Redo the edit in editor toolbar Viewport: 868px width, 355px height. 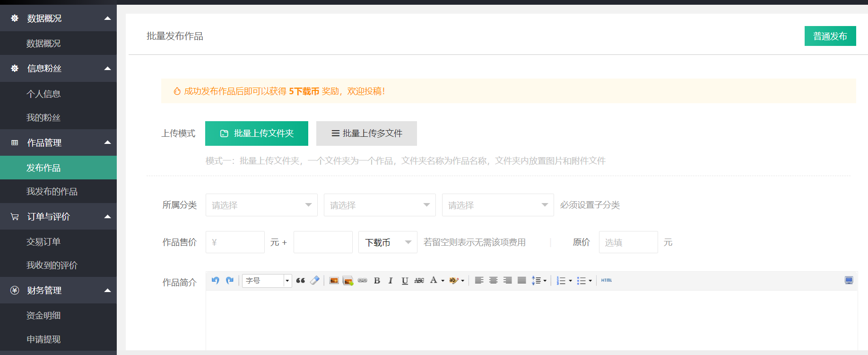coord(230,280)
